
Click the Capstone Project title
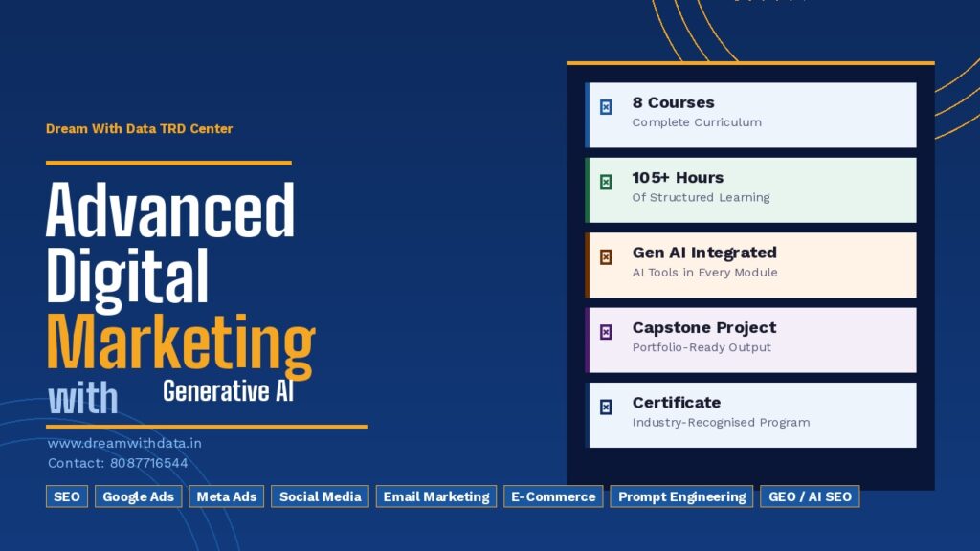(x=704, y=327)
